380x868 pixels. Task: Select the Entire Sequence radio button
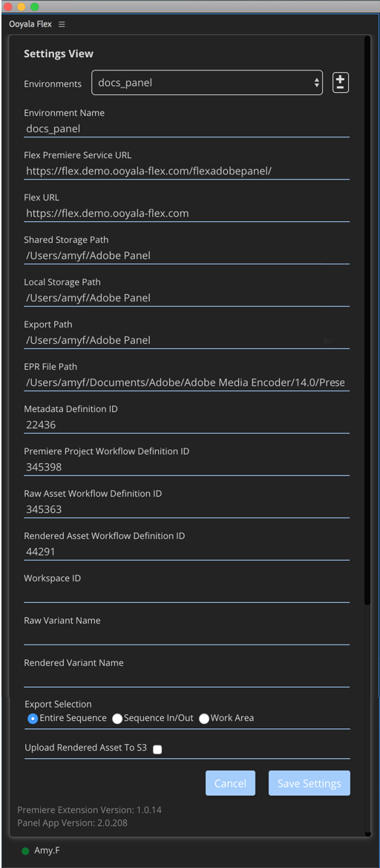(33, 719)
